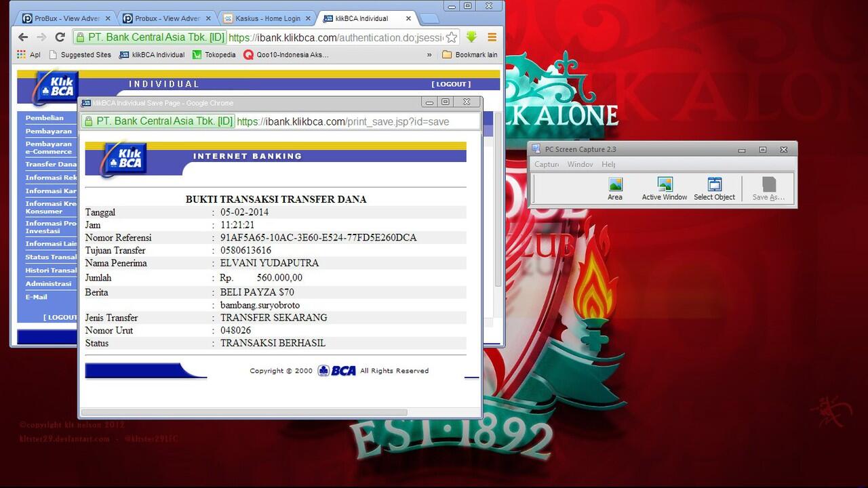Click the popup window address bar URL
The width and height of the screenshot is (868, 488).
(343, 121)
